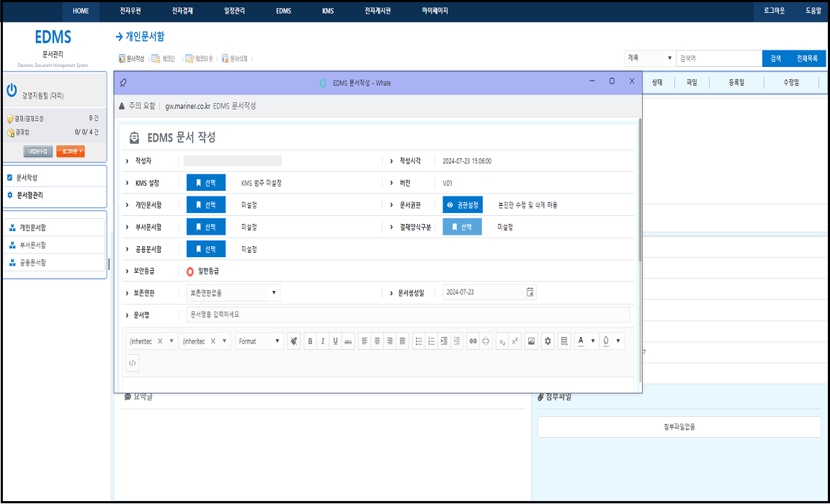Image resolution: width=830 pixels, height=504 pixels.
Task: Click the 검색어 search input
Action: pos(719,58)
